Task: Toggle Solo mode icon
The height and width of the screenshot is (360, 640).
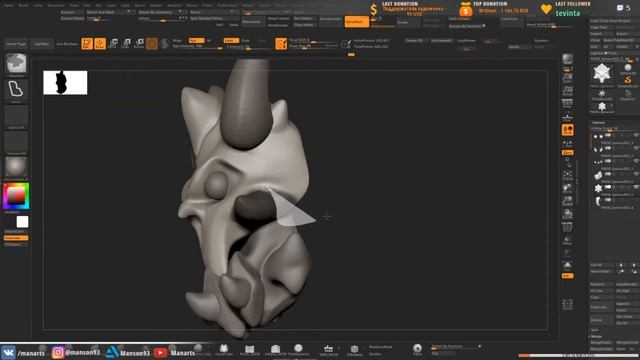Action: (567, 267)
